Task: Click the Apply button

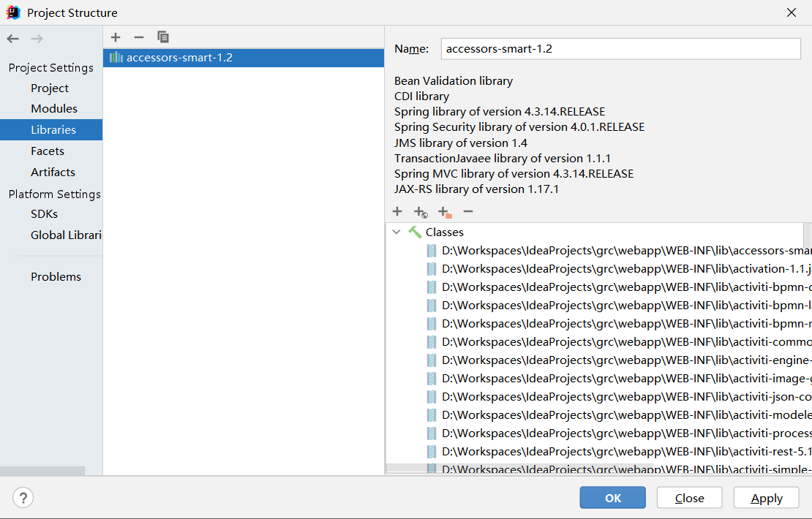Action: tap(767, 498)
